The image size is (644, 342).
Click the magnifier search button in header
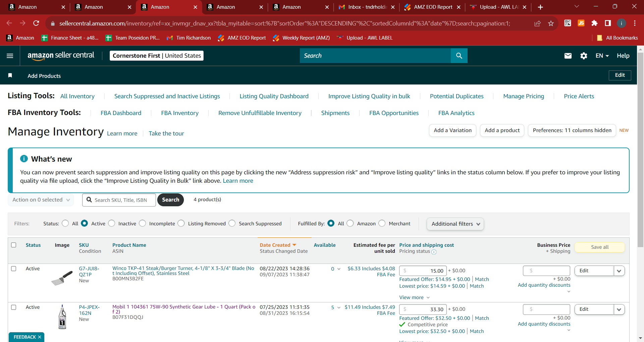click(459, 56)
